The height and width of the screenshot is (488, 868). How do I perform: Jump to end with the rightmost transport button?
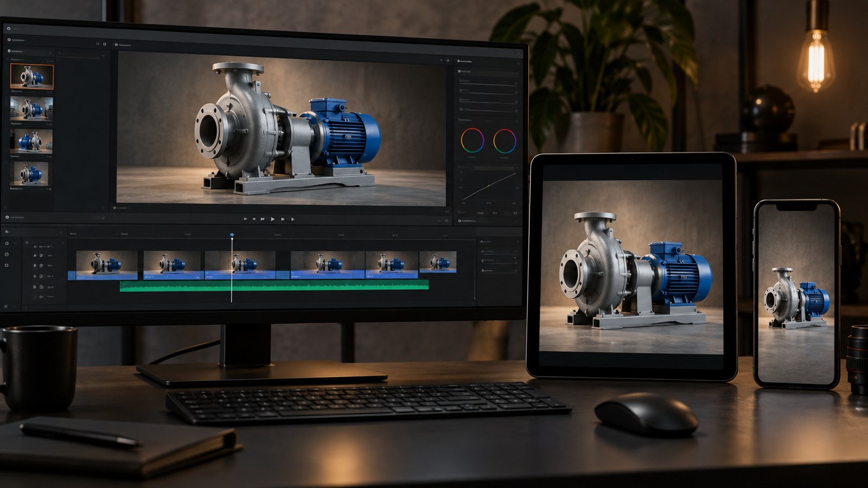292,219
